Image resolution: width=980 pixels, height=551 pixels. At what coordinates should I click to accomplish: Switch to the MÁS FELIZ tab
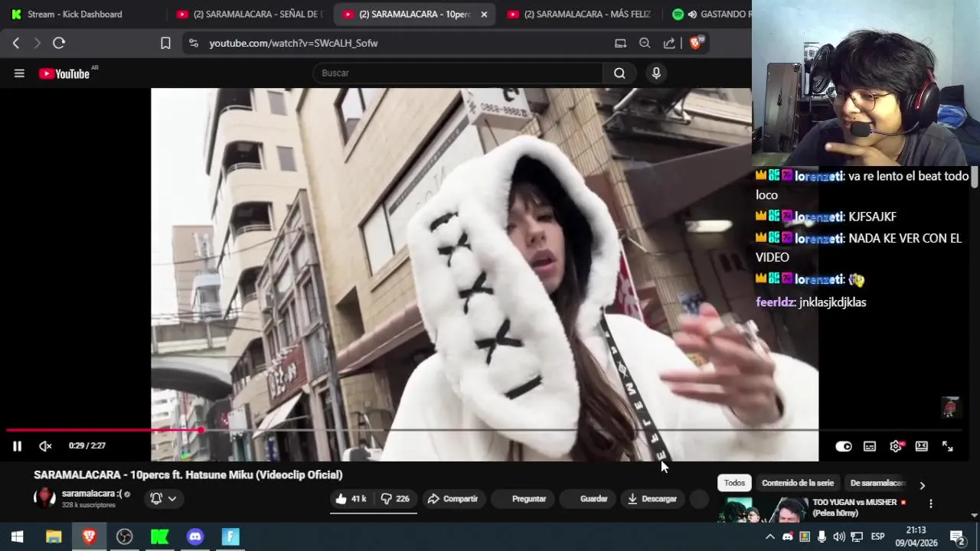pos(580,15)
